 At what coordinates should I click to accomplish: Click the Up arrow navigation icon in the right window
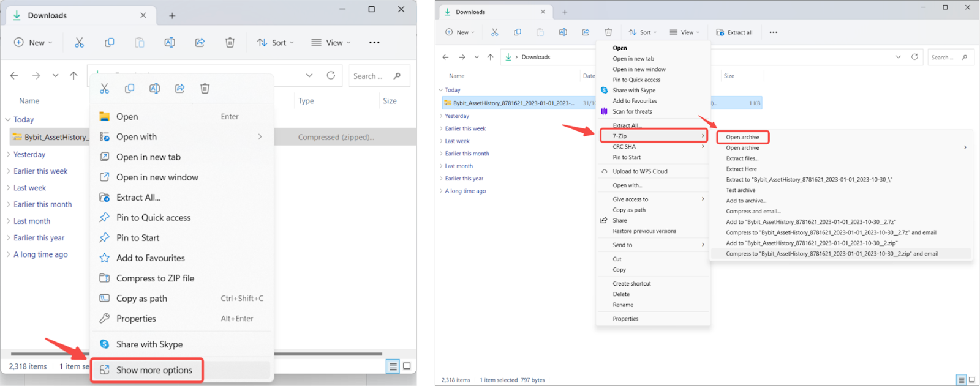pos(490,57)
